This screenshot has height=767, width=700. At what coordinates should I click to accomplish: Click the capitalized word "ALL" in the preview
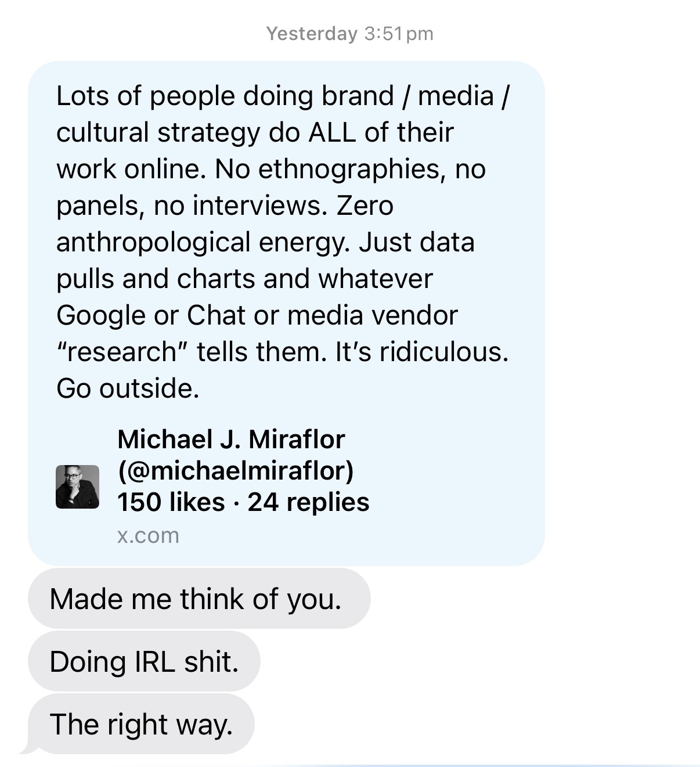pos(332,132)
